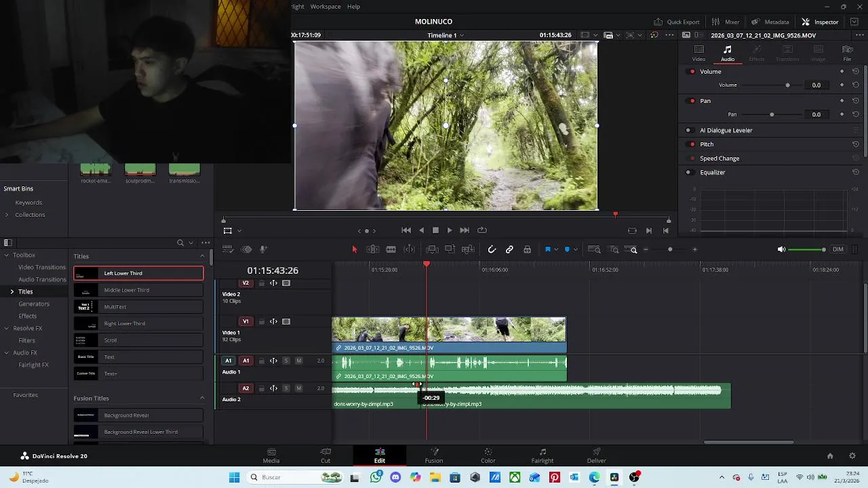Collapse the Titles list section
Image resolution: width=868 pixels, height=488 pixels.
click(x=202, y=256)
